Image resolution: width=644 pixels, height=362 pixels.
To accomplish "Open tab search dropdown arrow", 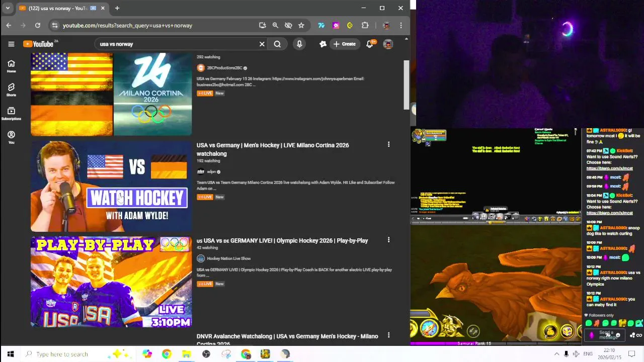I will pos(8,8).
